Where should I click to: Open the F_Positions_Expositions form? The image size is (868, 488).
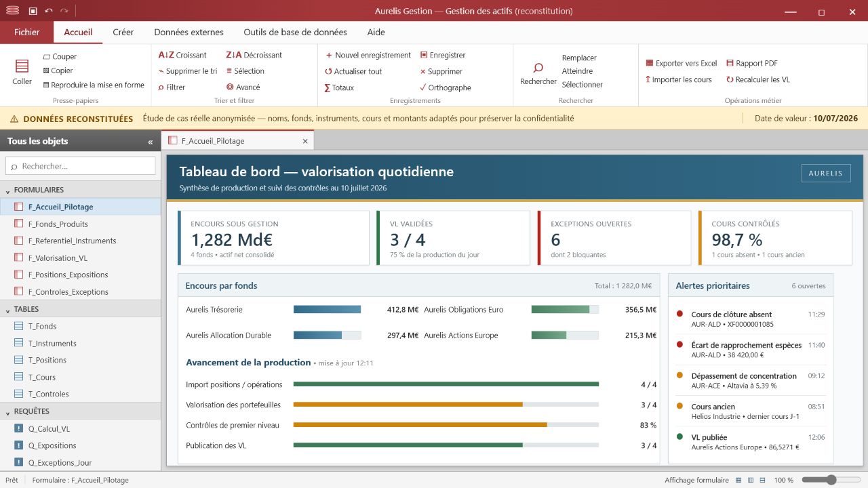[x=80, y=274]
